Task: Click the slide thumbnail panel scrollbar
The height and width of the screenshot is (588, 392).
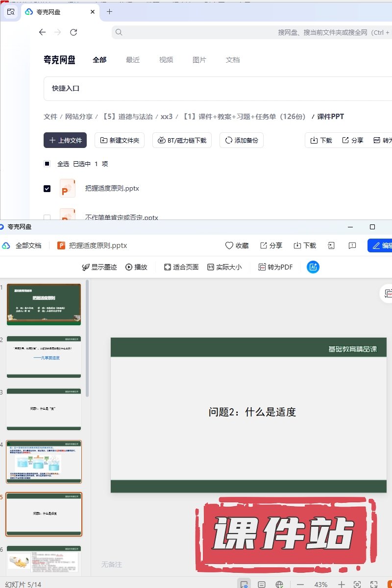Action: pos(88,338)
